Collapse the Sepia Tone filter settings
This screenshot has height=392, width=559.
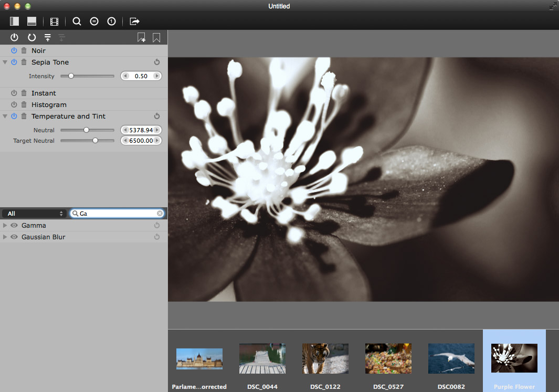5,62
